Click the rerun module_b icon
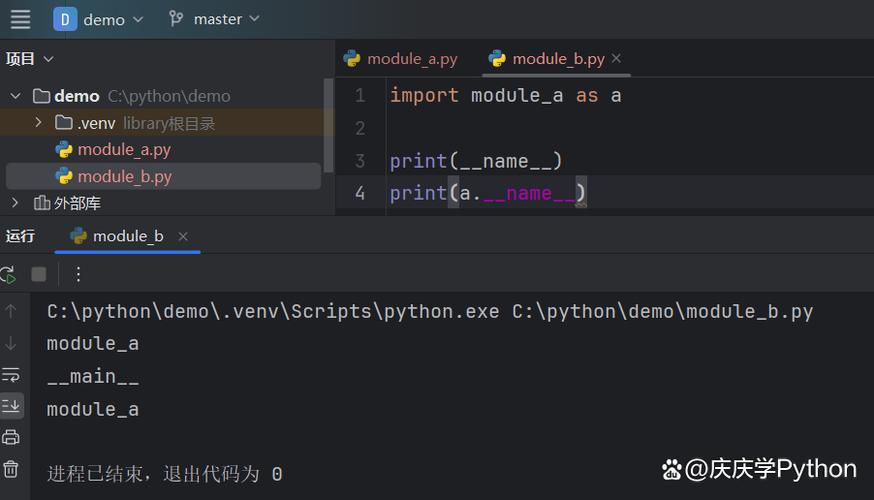This screenshot has height=500, width=874. tap(8, 274)
